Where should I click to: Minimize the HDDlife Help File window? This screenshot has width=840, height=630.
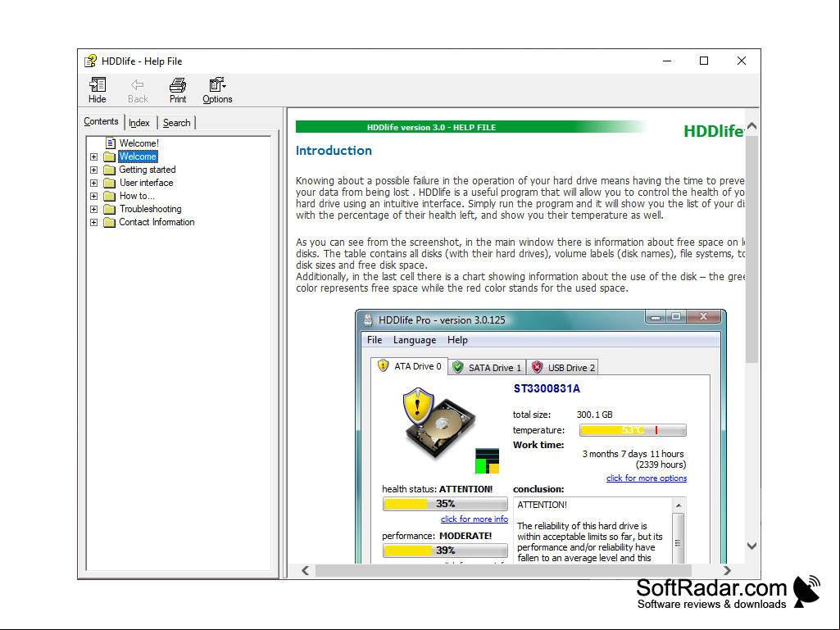point(667,61)
